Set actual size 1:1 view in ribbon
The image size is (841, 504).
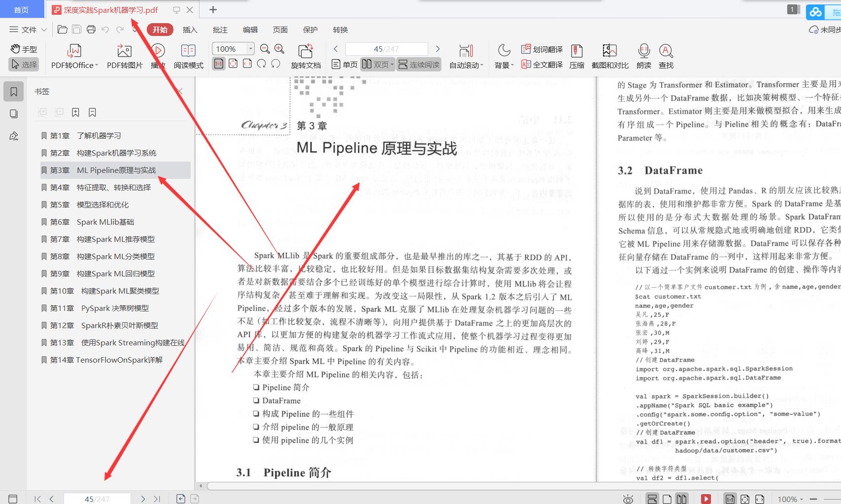pos(219,64)
